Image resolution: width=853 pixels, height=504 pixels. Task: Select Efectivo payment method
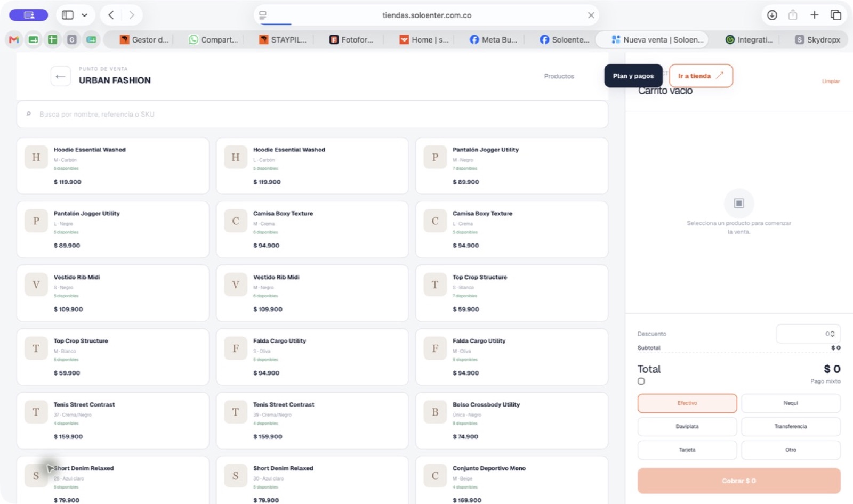pos(687,403)
